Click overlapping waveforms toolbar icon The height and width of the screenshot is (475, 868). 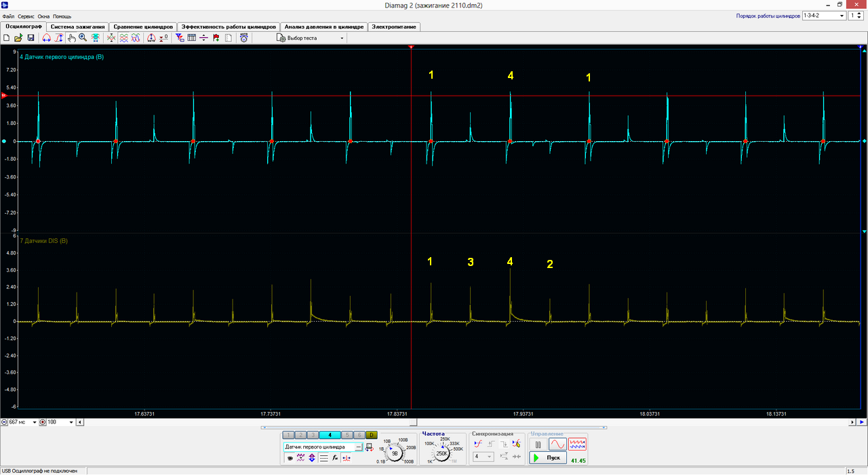pyautogui.click(x=135, y=38)
